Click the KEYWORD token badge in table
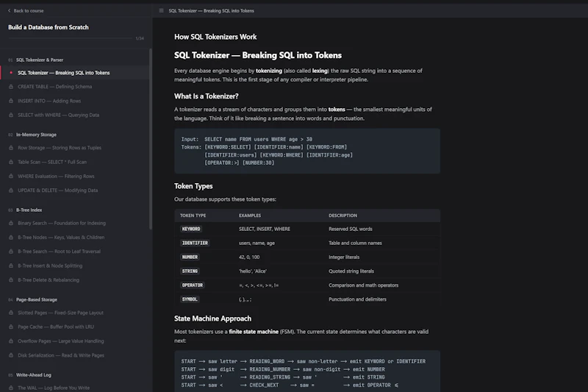588x392 pixels. tap(191, 229)
